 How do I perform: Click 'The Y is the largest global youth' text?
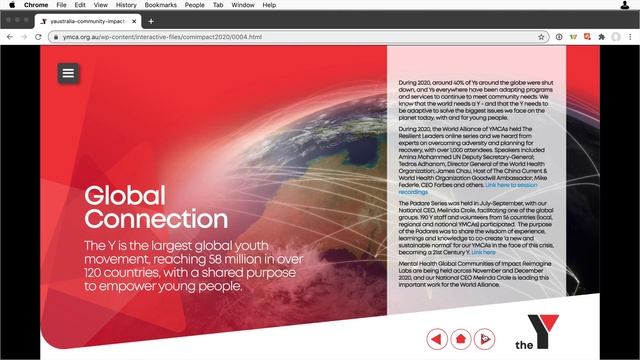[176, 246]
